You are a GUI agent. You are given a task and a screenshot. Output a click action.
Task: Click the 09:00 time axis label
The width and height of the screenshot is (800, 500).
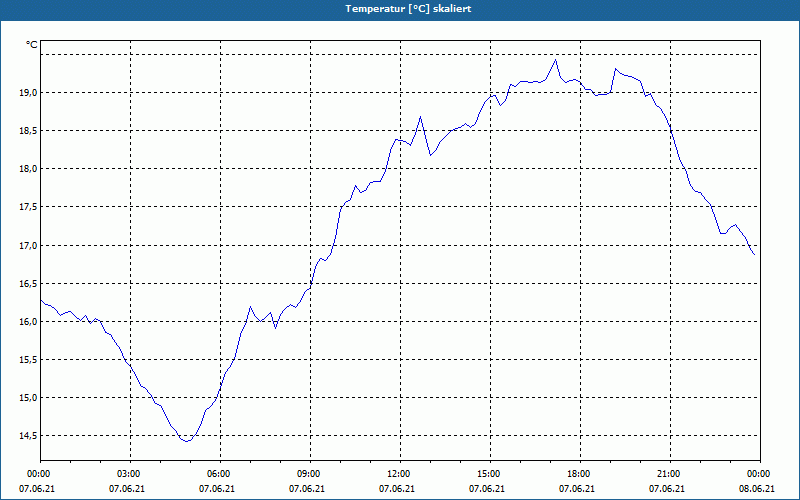(310, 474)
